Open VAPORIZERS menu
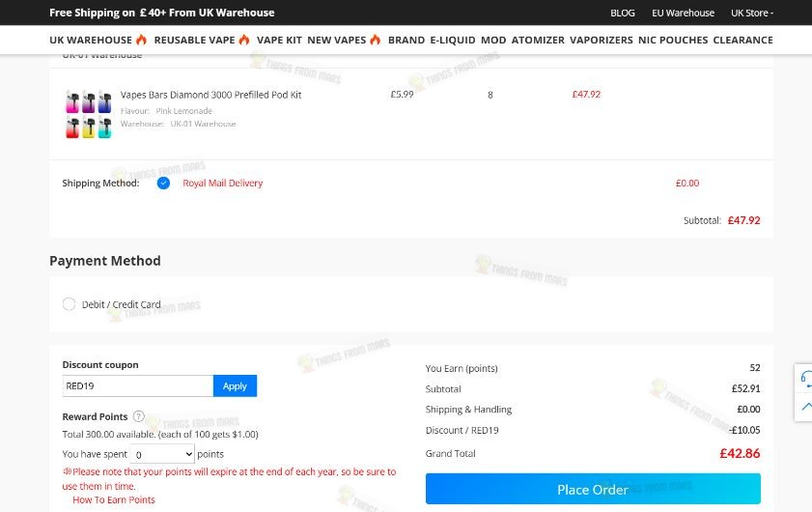Screen dimensions: 812x512 pos(602,40)
